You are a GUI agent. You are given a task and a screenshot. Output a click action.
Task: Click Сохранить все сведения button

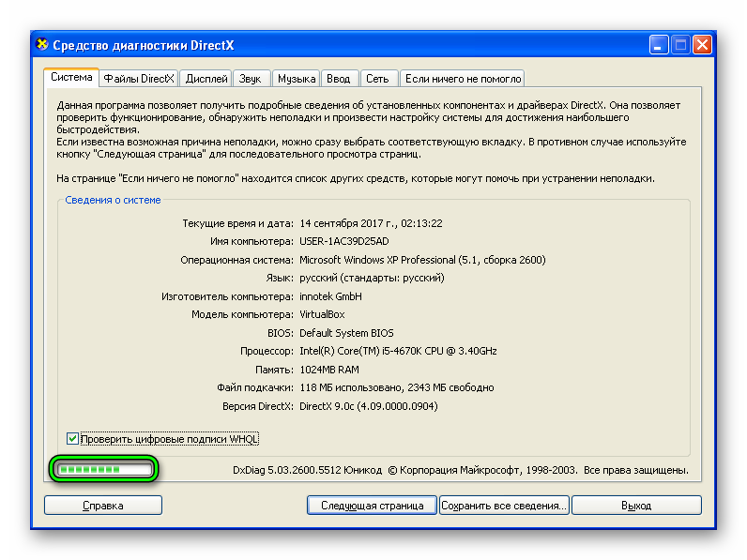click(504, 506)
